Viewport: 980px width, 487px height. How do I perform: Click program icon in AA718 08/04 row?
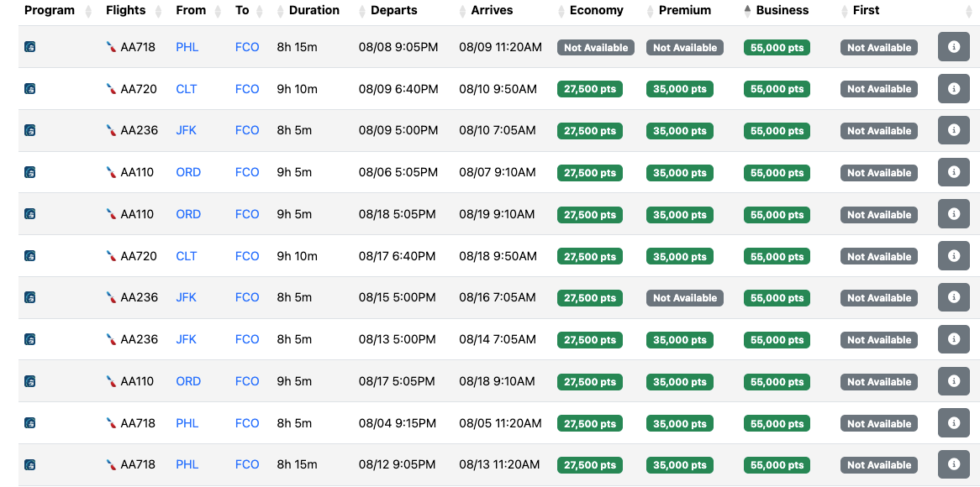[29, 422]
